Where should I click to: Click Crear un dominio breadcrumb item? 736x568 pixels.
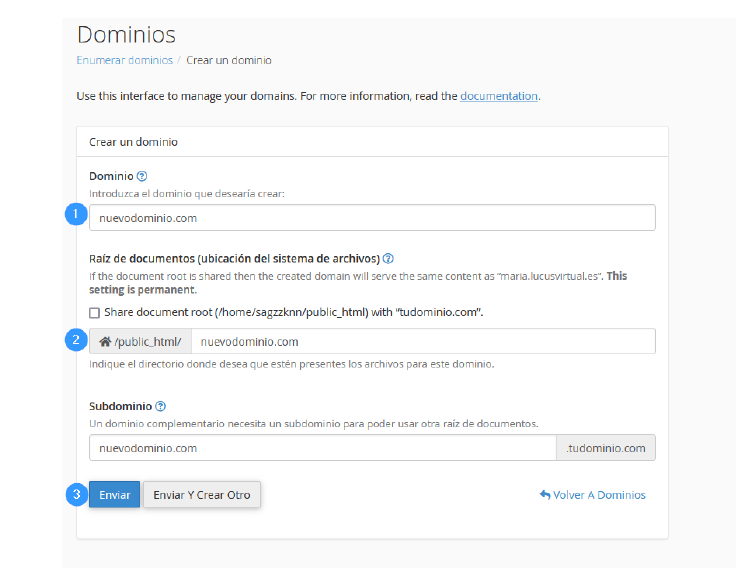(229, 60)
